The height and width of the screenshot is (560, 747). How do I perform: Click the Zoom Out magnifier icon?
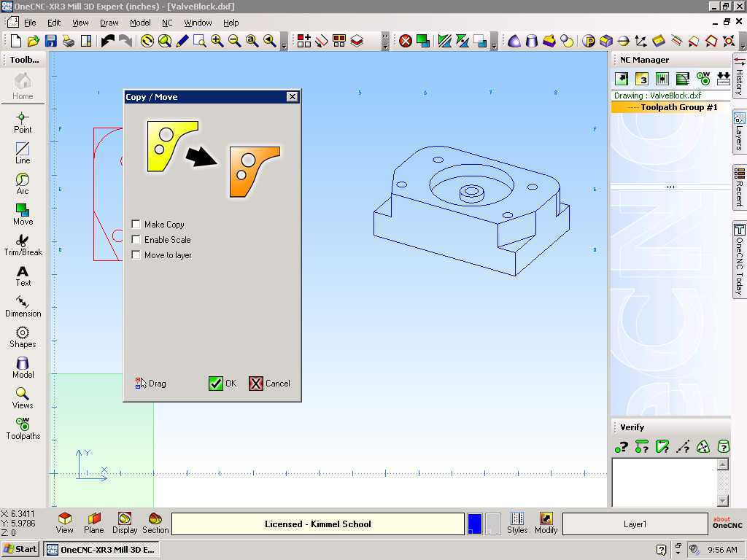[x=235, y=41]
